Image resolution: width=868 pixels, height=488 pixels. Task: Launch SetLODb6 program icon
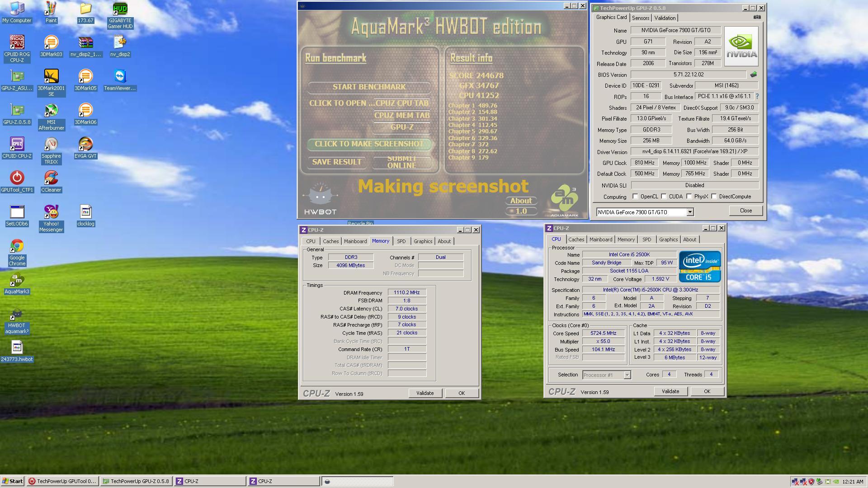pos(17,216)
